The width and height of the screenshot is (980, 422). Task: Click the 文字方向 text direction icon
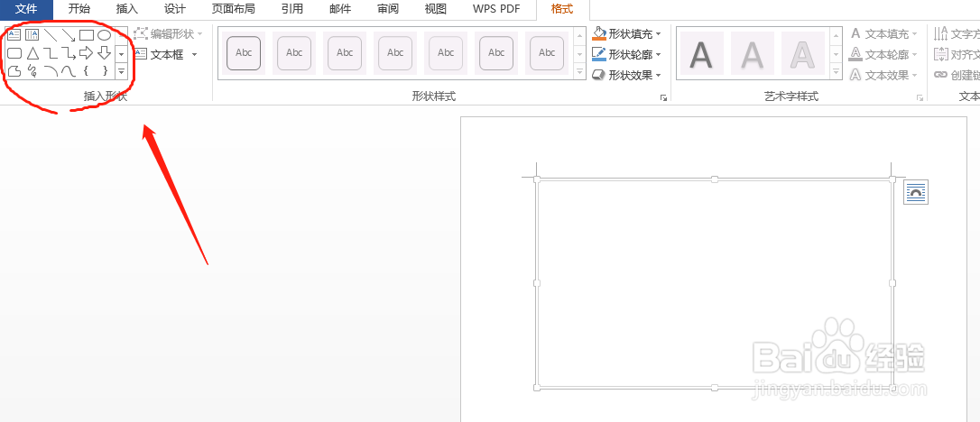(x=940, y=33)
